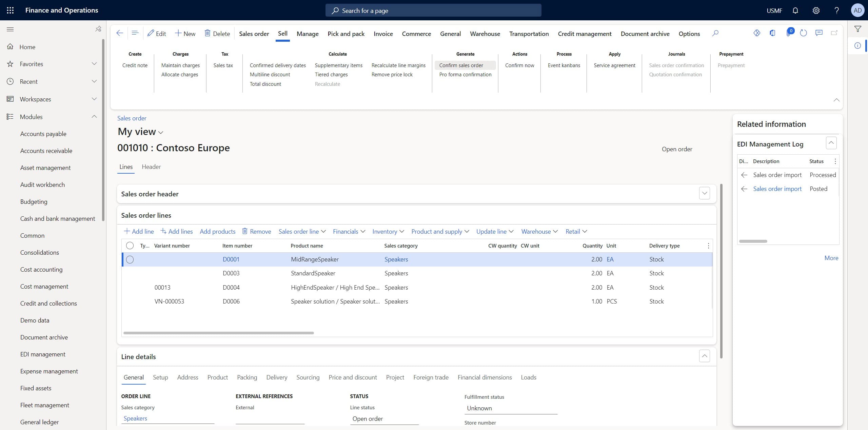The width and height of the screenshot is (868, 430).
Task: Click the Delete trash button
Action: coord(217,33)
